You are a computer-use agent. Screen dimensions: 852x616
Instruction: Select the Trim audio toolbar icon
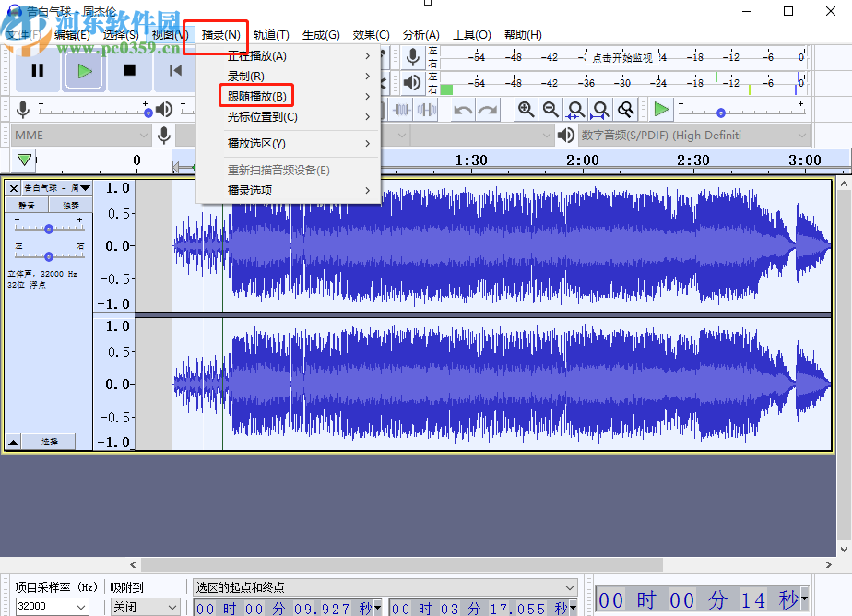pyautogui.click(x=403, y=110)
